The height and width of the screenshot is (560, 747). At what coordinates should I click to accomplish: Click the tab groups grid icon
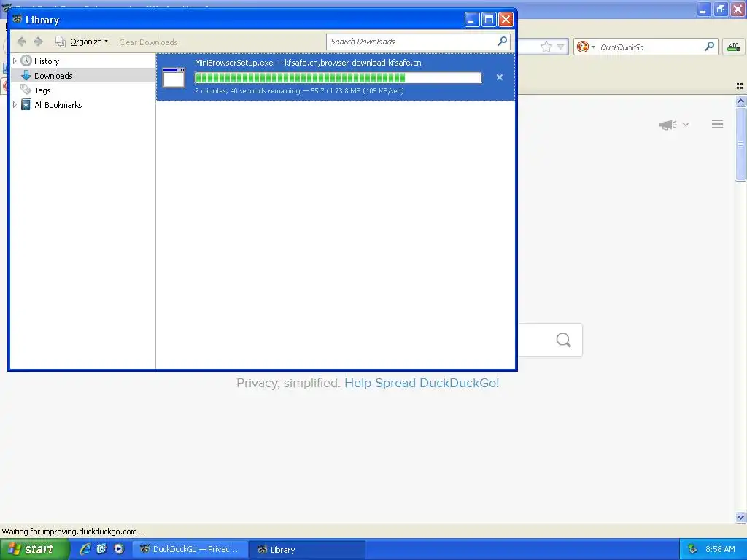[740, 86]
